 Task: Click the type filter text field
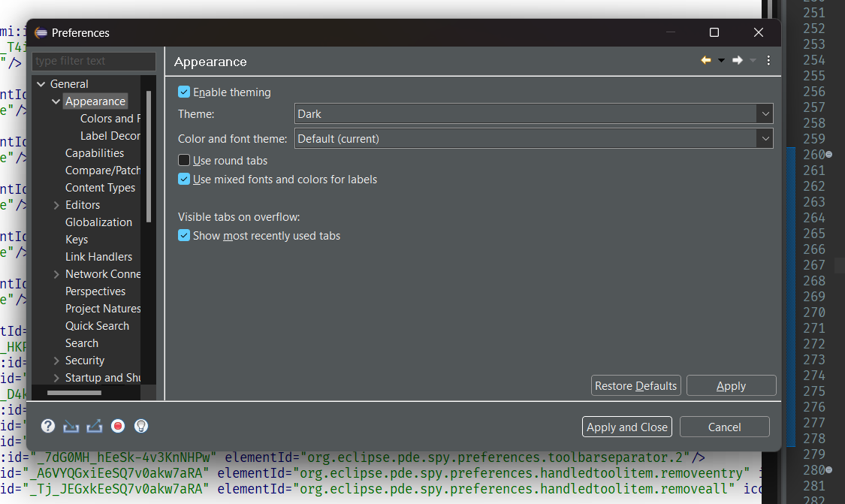click(x=93, y=61)
